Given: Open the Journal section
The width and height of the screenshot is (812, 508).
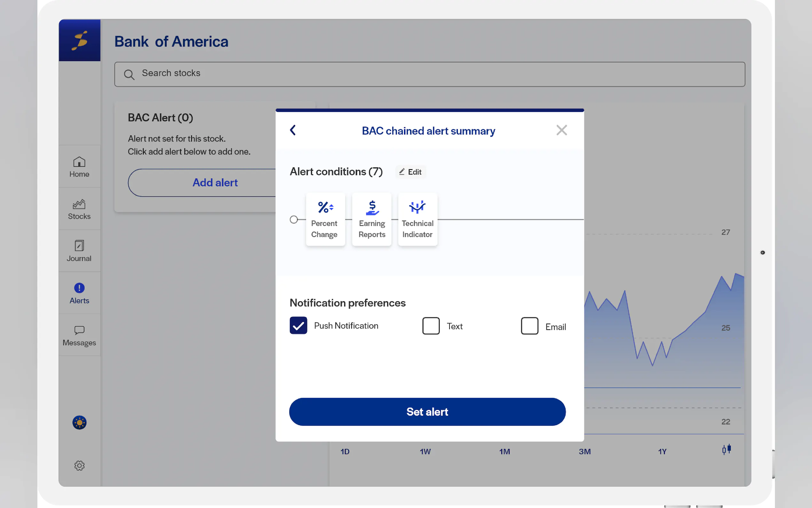Looking at the screenshot, I should click(79, 251).
